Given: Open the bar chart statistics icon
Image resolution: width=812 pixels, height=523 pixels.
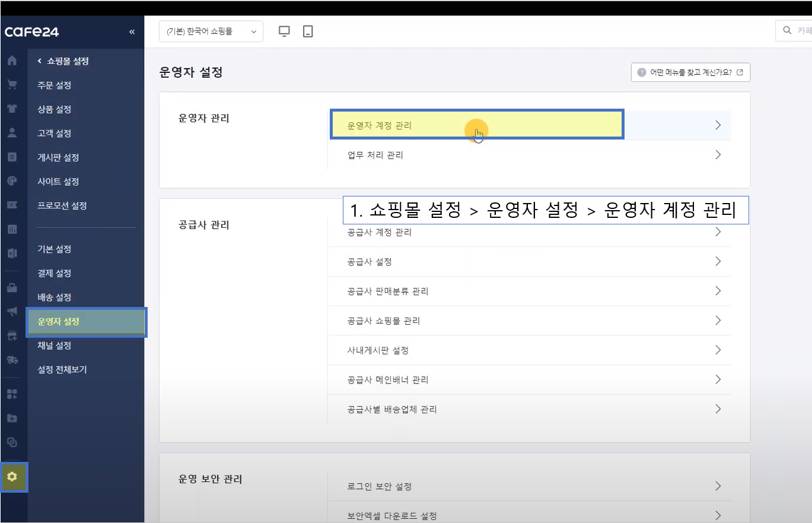Looking at the screenshot, I should point(12,229).
